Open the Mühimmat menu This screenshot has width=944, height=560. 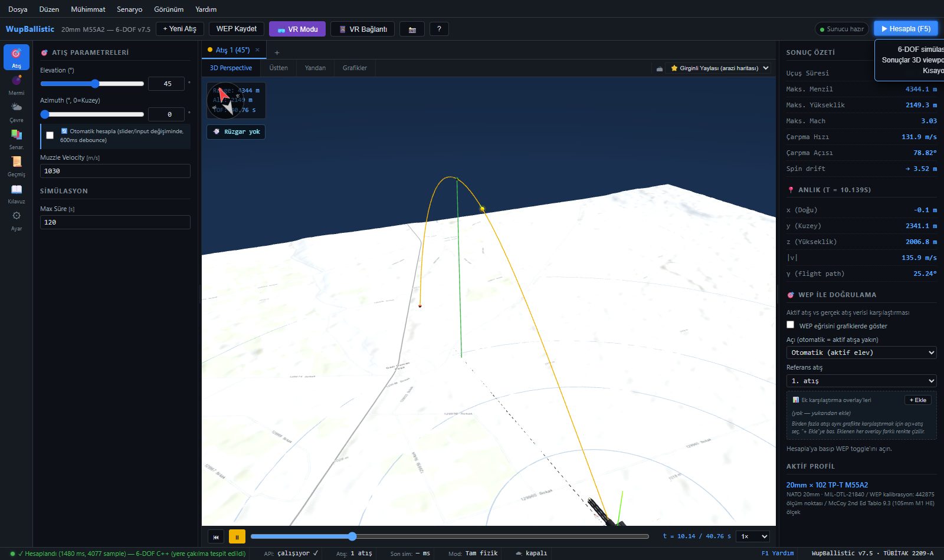[88, 9]
